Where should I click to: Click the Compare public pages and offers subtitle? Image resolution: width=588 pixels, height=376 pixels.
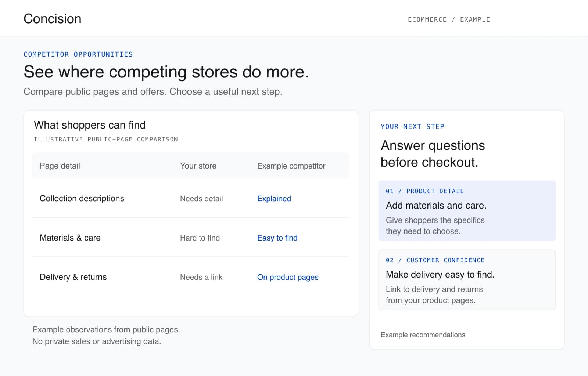[153, 91]
